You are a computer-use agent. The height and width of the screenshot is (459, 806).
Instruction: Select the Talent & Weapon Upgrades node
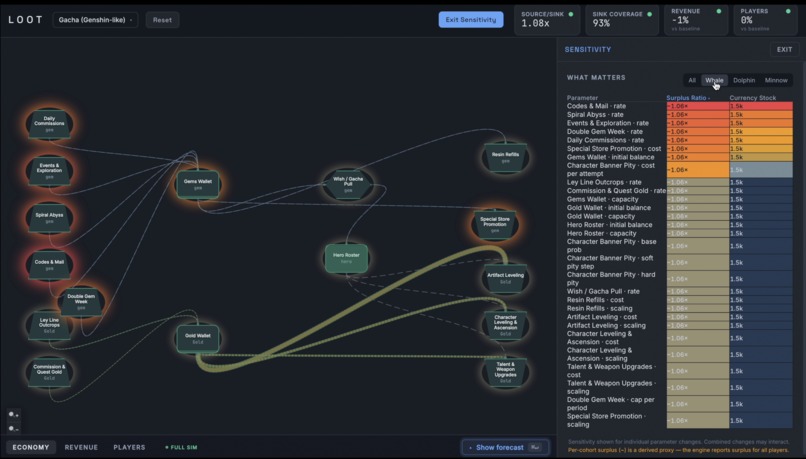pyautogui.click(x=505, y=372)
